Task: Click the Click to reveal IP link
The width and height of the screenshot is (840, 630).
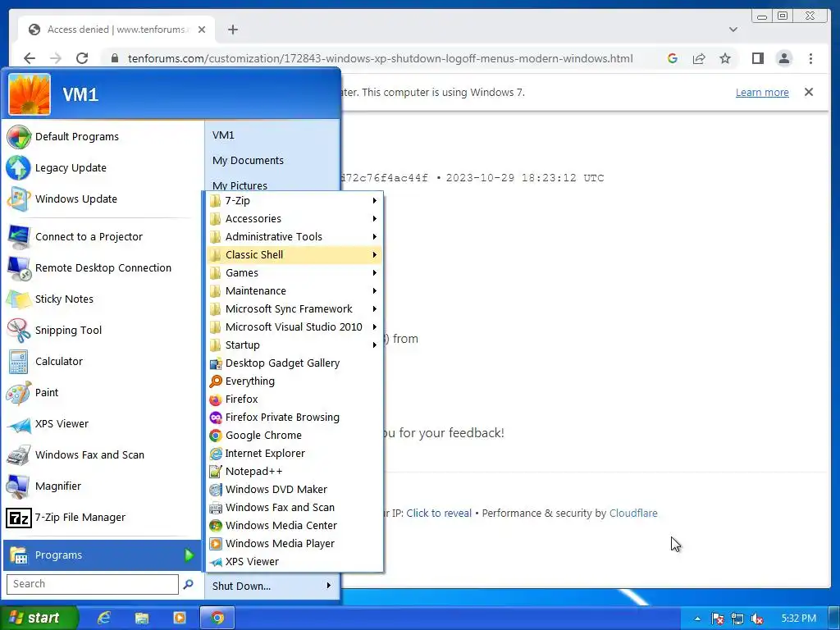Action: [439, 514]
